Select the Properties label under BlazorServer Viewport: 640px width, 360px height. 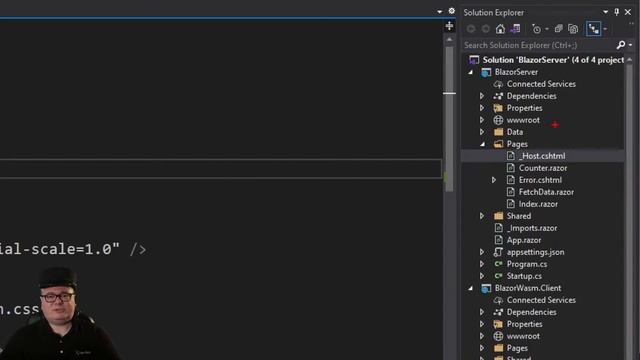pyautogui.click(x=524, y=108)
